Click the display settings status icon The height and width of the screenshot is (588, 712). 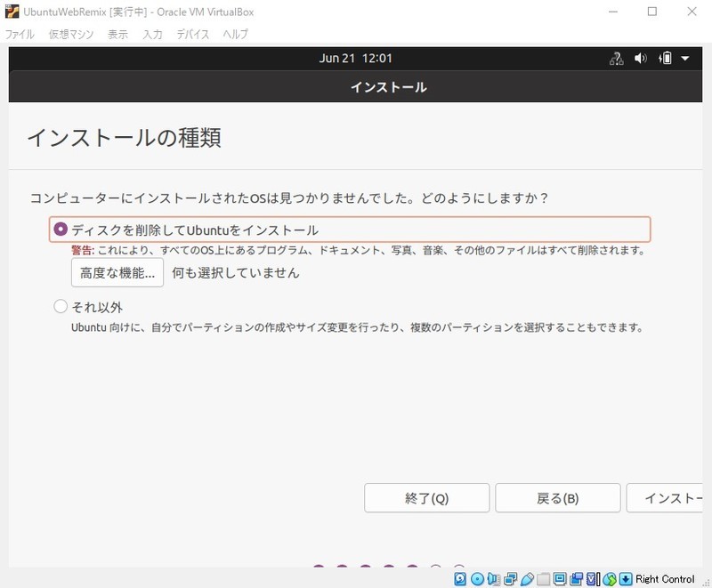pos(560,579)
